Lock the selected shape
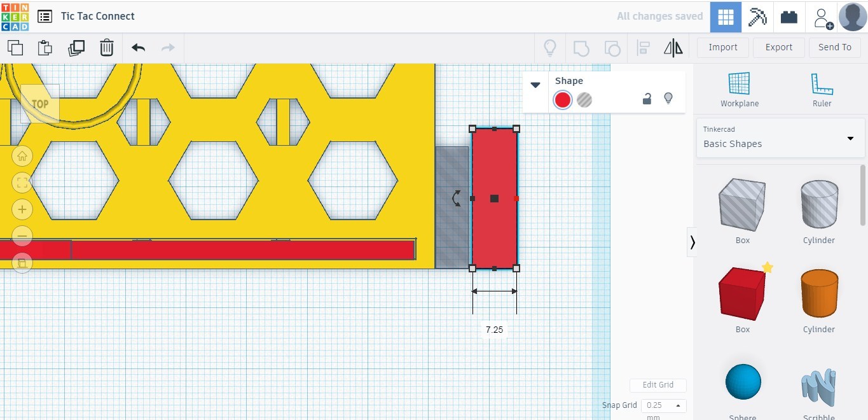Viewport: 868px width, 420px height. [x=647, y=99]
